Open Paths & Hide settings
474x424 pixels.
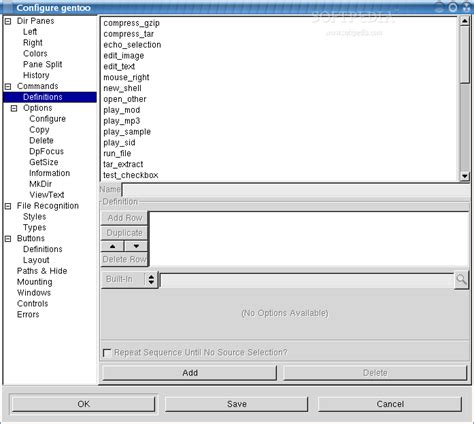click(x=42, y=271)
